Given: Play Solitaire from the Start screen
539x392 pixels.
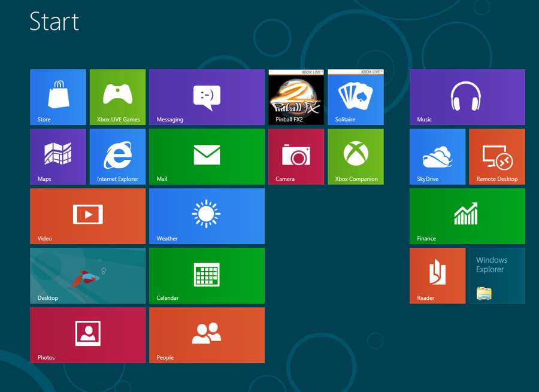Looking at the screenshot, I should (x=356, y=97).
